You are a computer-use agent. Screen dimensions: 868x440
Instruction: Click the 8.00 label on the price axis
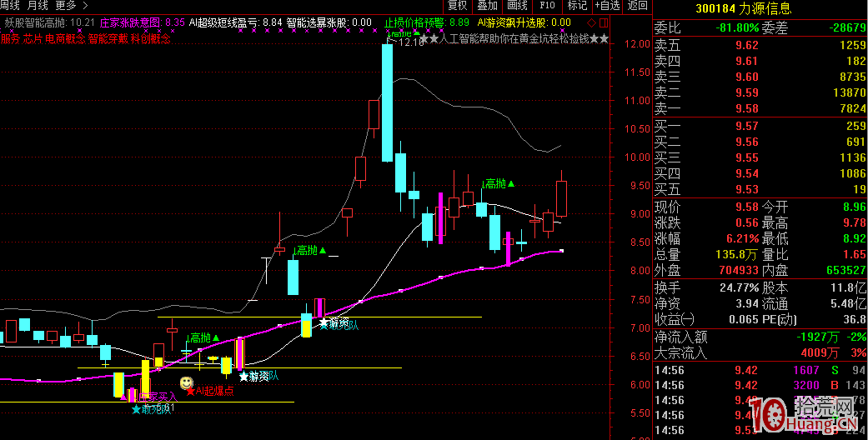coord(638,271)
